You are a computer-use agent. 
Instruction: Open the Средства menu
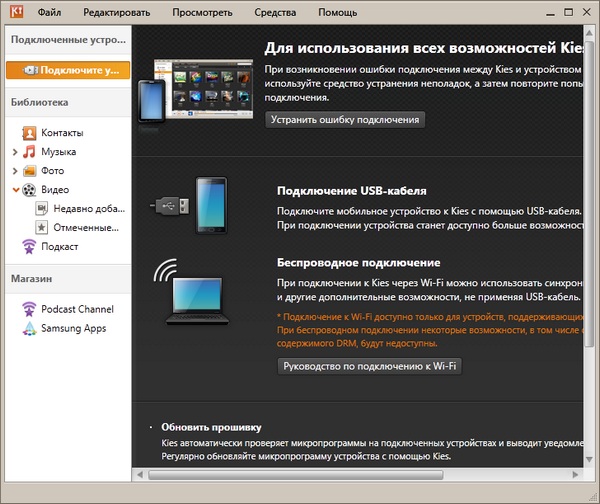(x=275, y=13)
